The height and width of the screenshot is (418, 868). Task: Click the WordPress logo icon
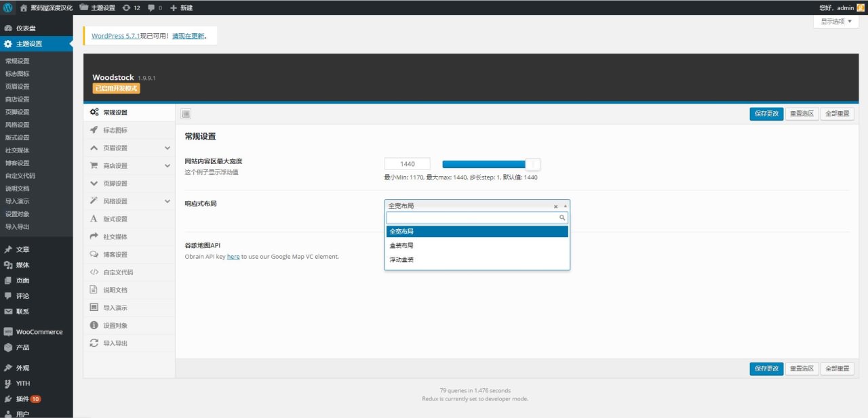coord(8,7)
